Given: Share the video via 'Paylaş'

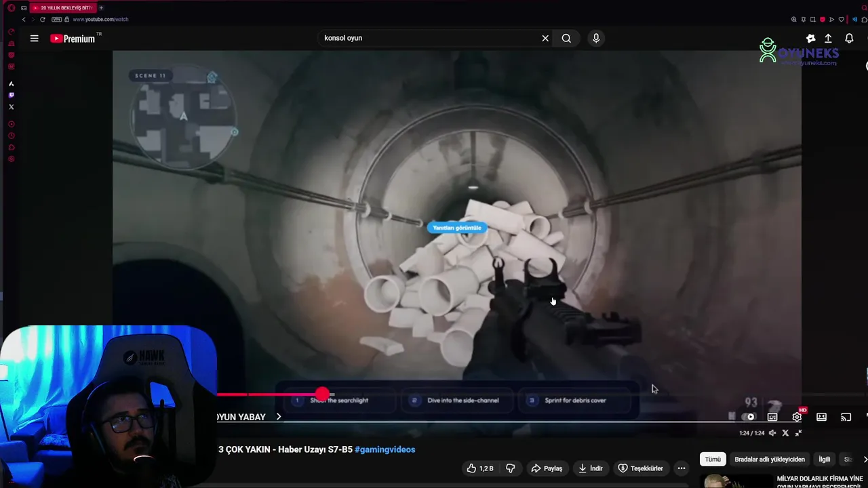Looking at the screenshot, I should pyautogui.click(x=547, y=468).
